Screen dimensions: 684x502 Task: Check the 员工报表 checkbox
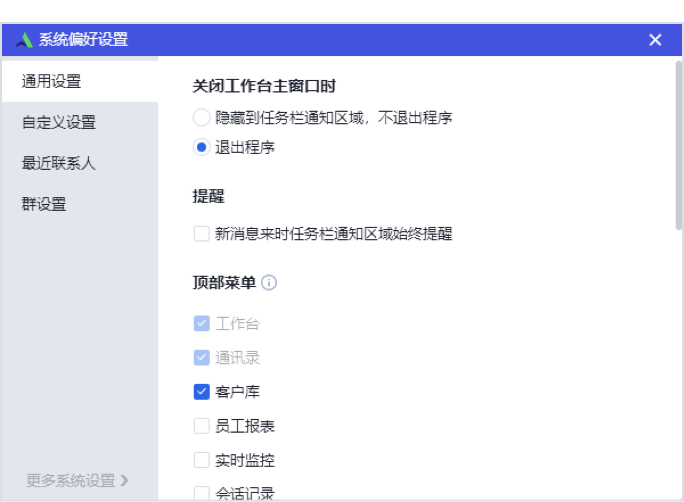tap(202, 426)
